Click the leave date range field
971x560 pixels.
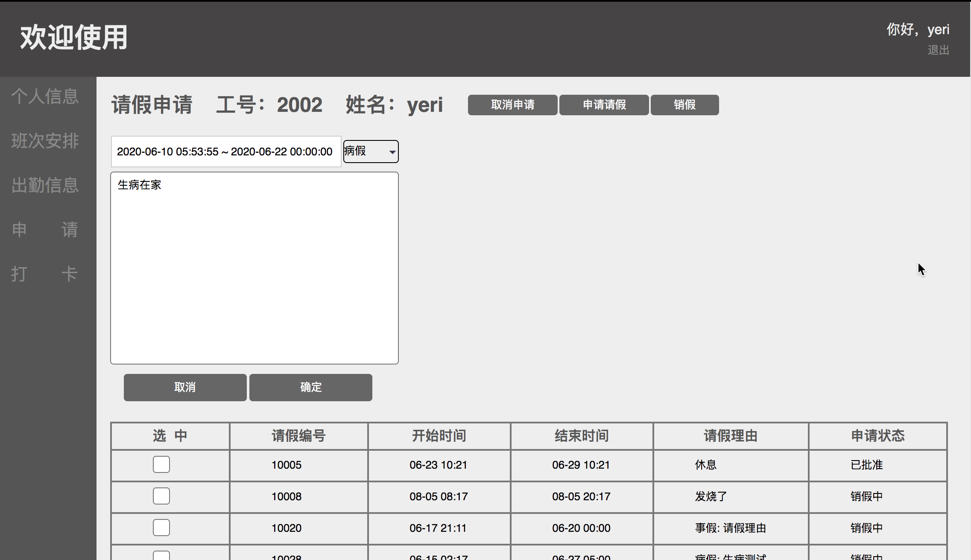pos(225,152)
